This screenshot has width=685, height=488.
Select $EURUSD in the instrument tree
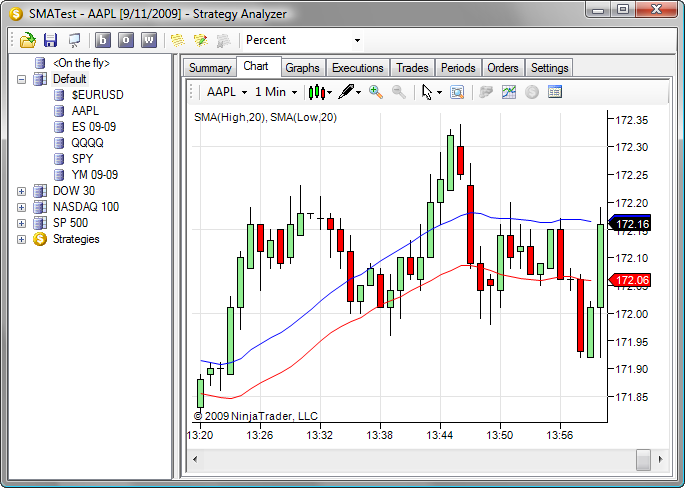pyautogui.click(x=98, y=95)
